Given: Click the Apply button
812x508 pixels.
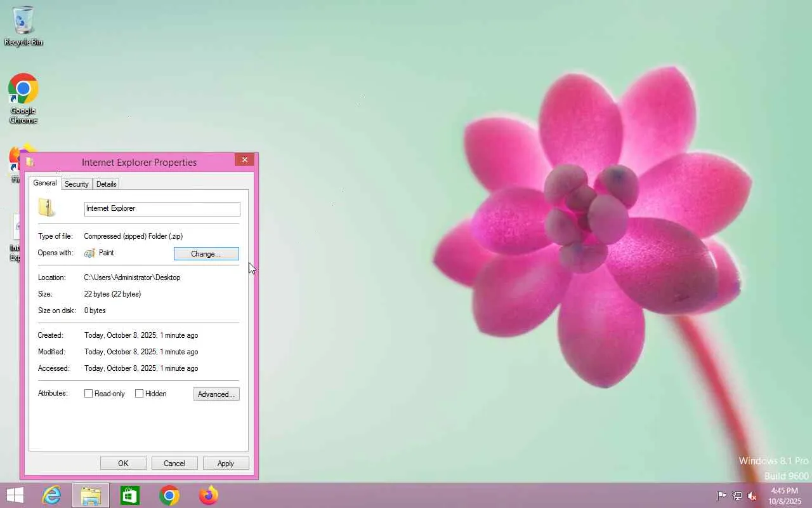Looking at the screenshot, I should 226,464.
